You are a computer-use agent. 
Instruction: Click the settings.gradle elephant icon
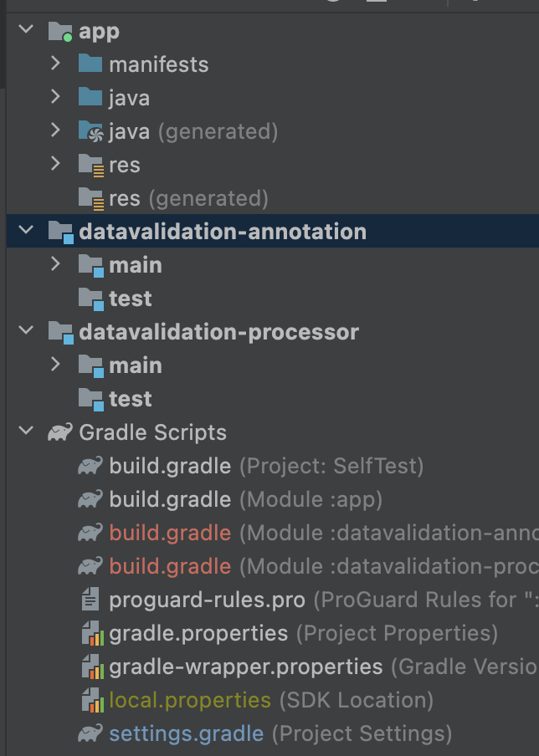coord(90,733)
